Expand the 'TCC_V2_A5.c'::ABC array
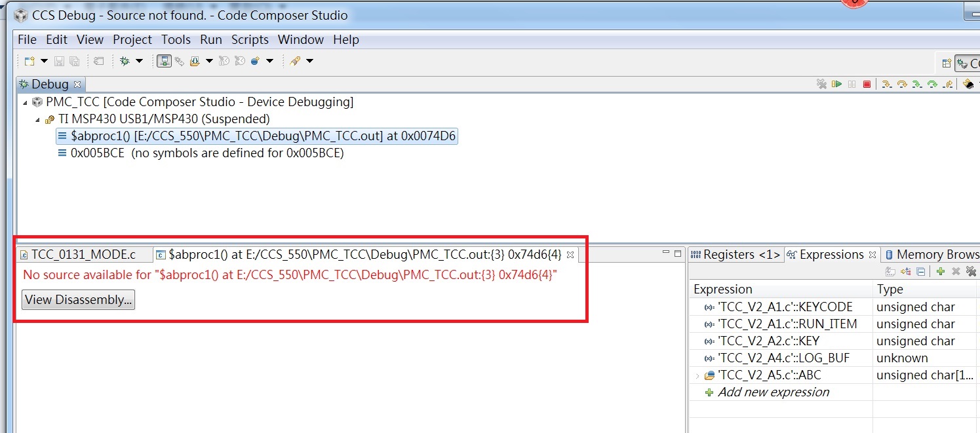 click(x=697, y=375)
